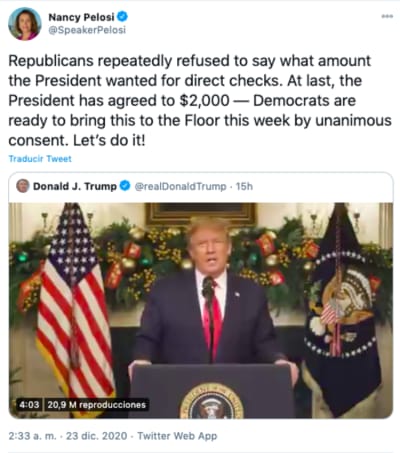Image resolution: width=400 pixels, height=453 pixels.
Task: Click the main tweet text body
Action: click(x=200, y=100)
